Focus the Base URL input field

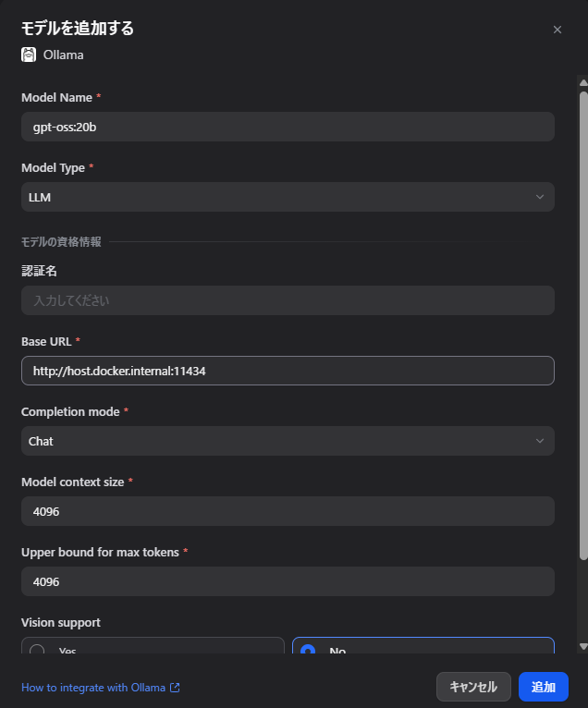coord(288,371)
